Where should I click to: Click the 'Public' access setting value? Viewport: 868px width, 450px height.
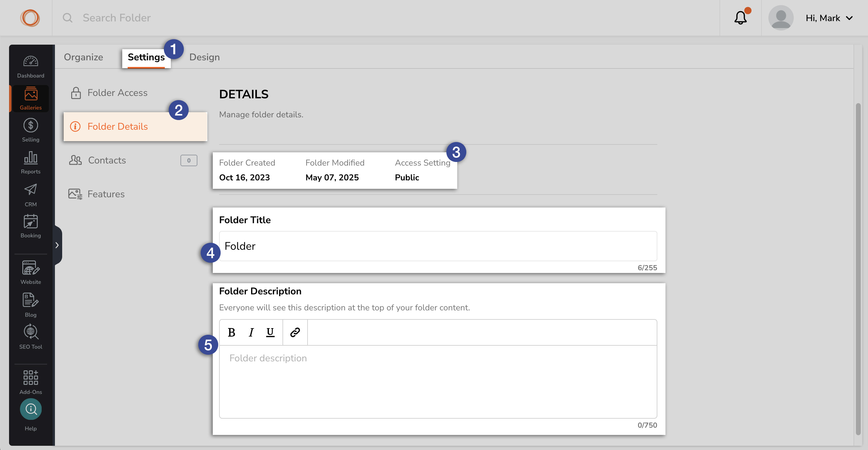point(407,178)
